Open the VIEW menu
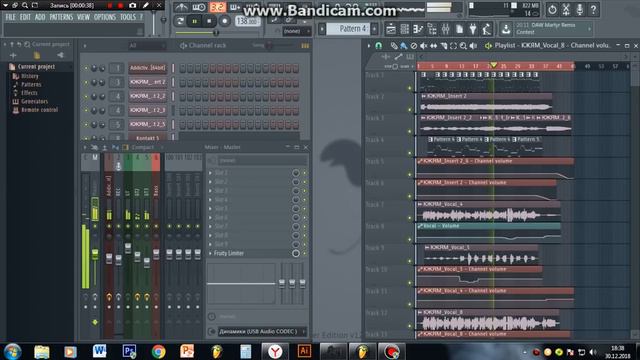The height and width of the screenshot is (360, 640). [x=83, y=17]
